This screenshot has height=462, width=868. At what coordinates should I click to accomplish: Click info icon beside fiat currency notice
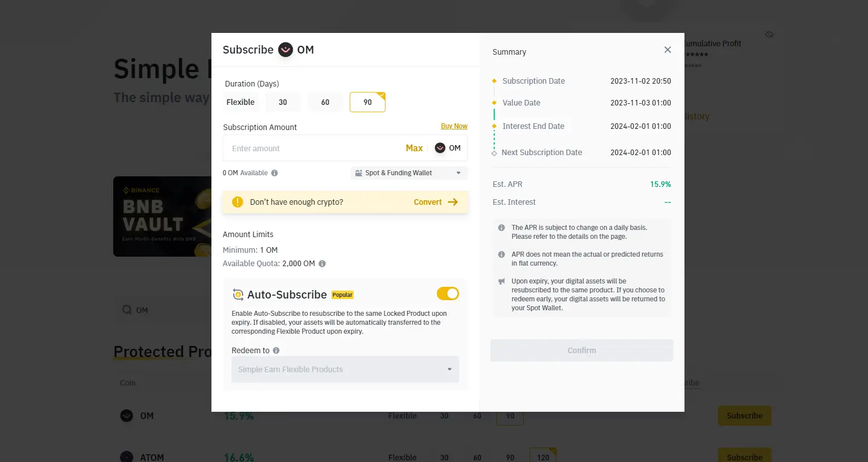pos(501,254)
